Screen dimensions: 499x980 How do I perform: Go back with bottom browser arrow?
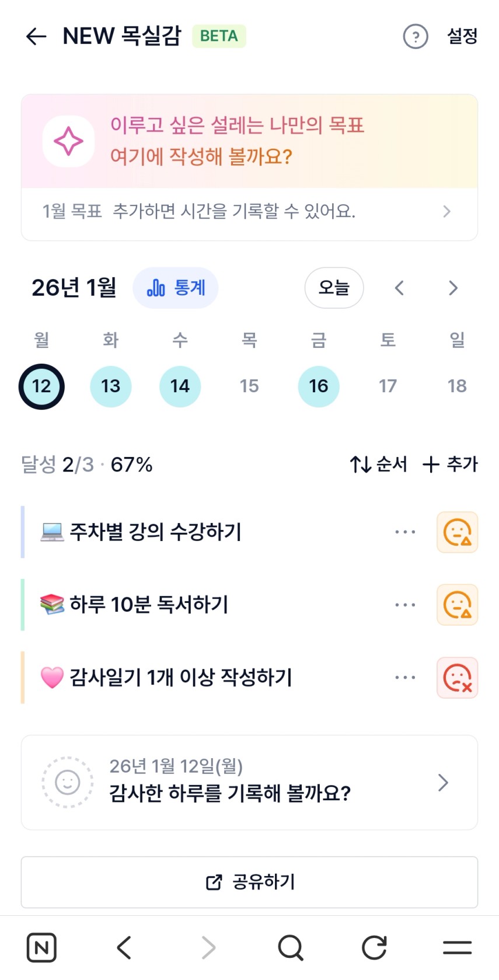[124, 947]
